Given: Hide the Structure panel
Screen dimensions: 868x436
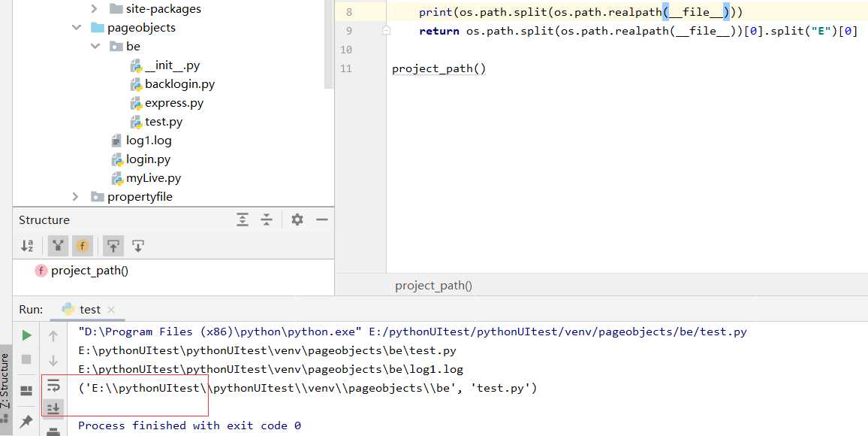Looking at the screenshot, I should pos(322,220).
